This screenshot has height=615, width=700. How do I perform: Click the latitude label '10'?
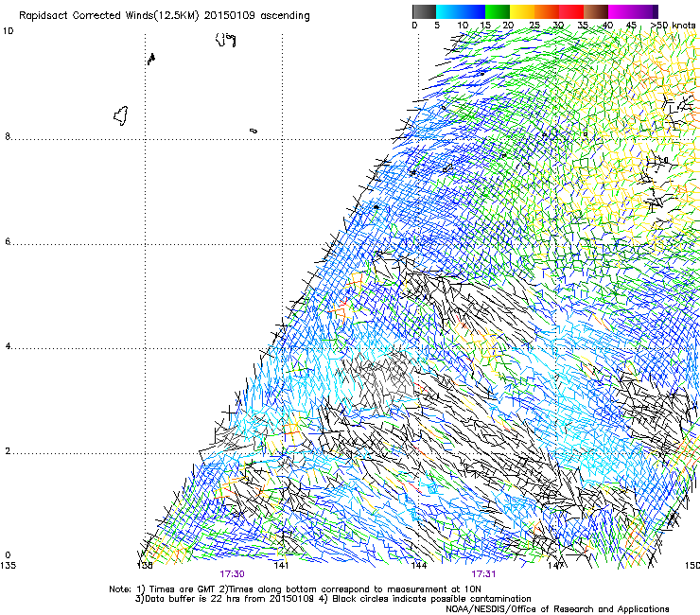click(8, 31)
